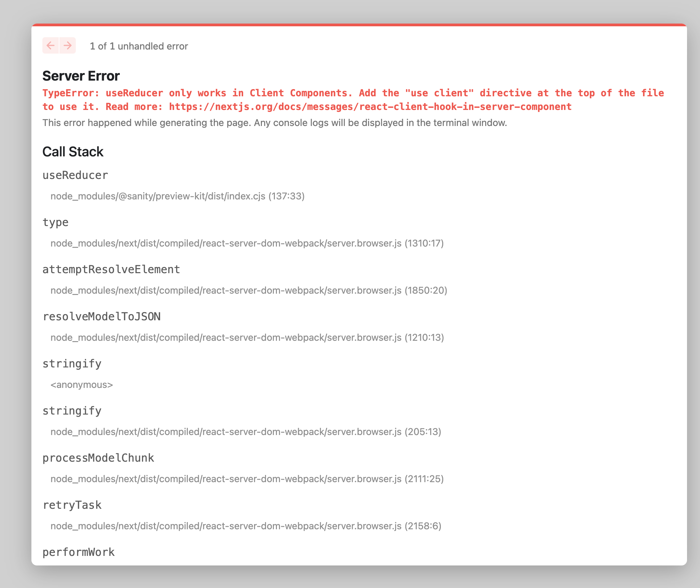The image size is (700, 588).
Task: Open the server.browser.js (1210:13) source path
Action: (x=247, y=337)
